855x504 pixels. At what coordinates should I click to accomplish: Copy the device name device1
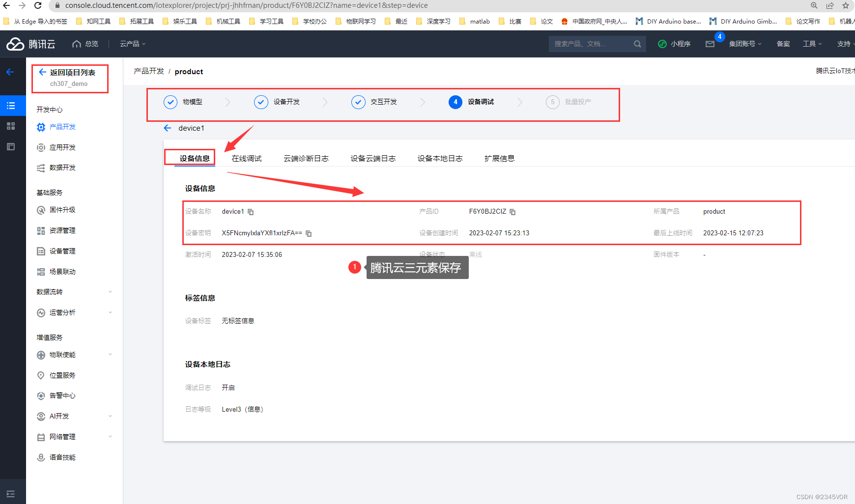pos(251,212)
